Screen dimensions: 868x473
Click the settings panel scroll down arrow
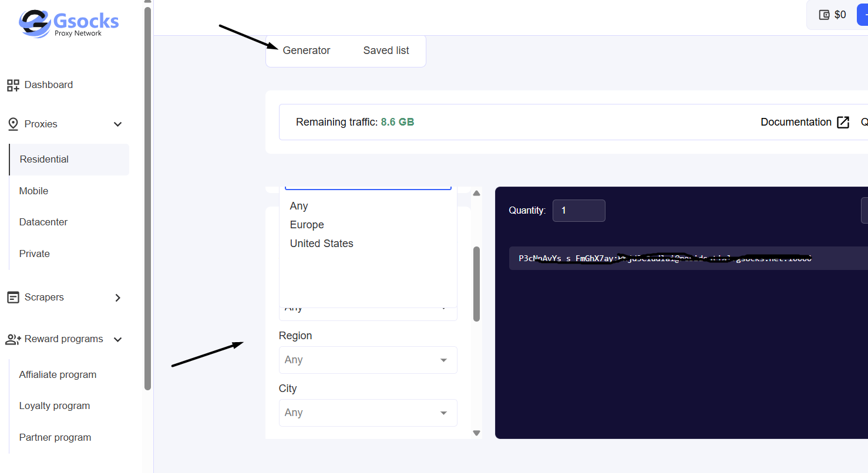coord(477,433)
